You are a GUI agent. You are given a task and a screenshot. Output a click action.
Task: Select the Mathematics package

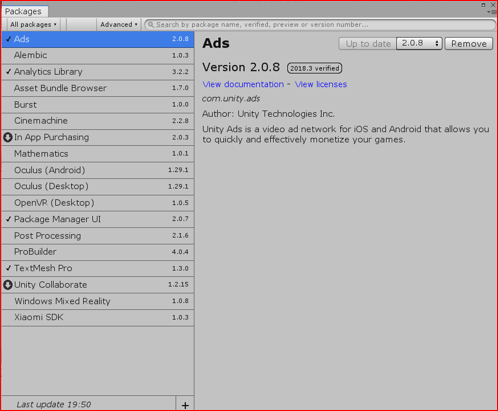(98, 154)
